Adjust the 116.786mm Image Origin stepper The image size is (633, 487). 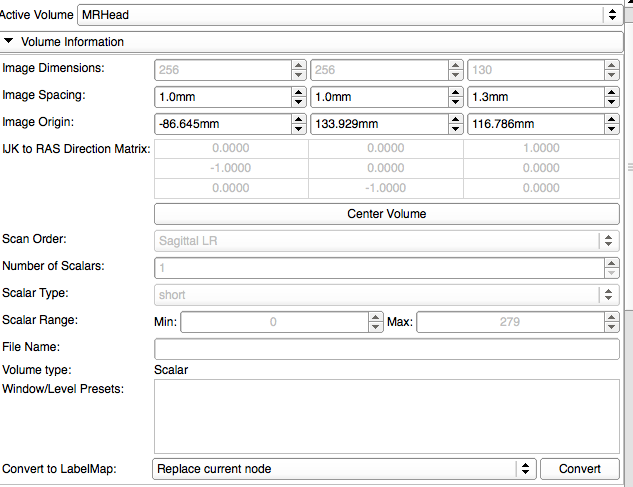[x=612, y=124]
